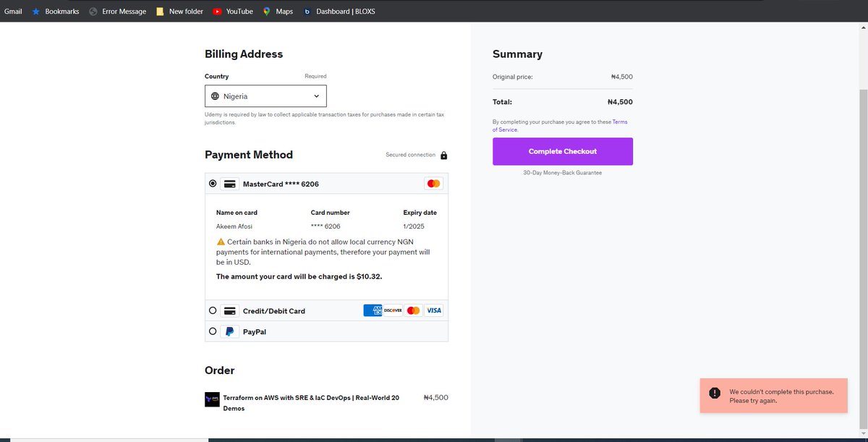Select the MasterCard **** 6206 radio button
868x442 pixels.
point(213,184)
